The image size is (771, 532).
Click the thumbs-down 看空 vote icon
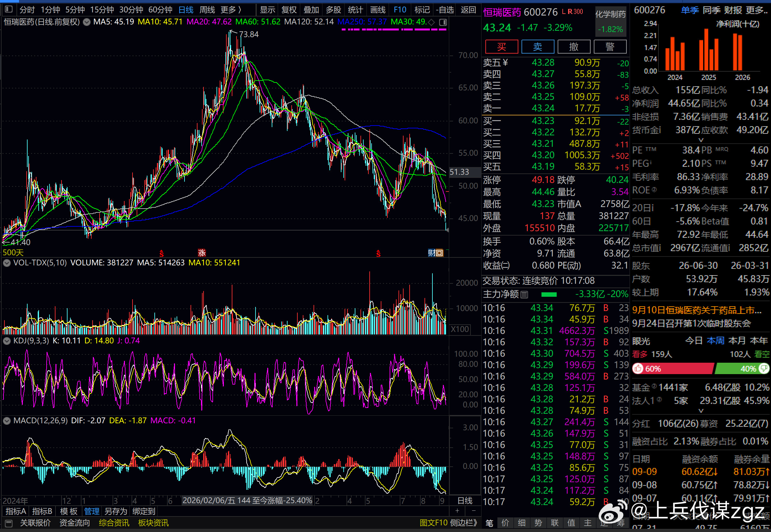(764, 369)
